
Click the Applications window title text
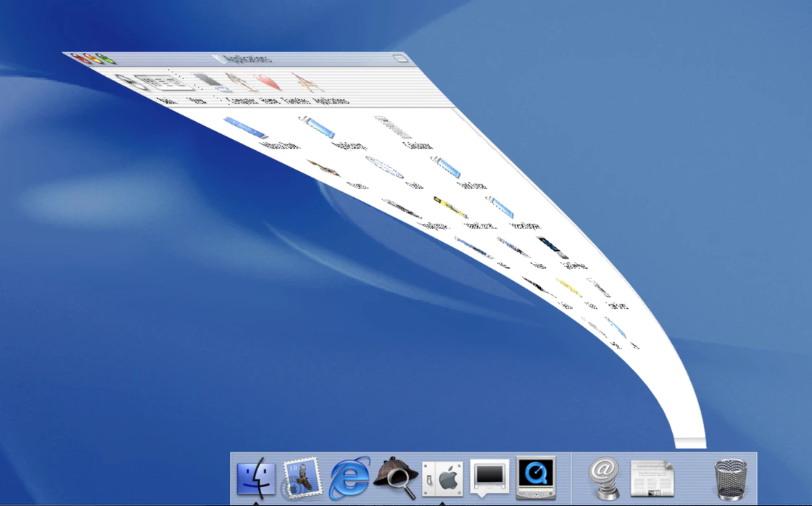[x=248, y=59]
